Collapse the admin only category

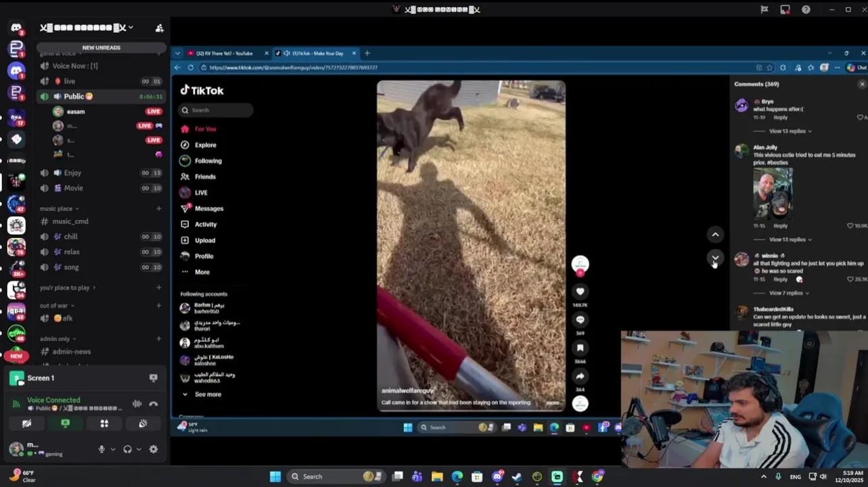tap(58, 339)
